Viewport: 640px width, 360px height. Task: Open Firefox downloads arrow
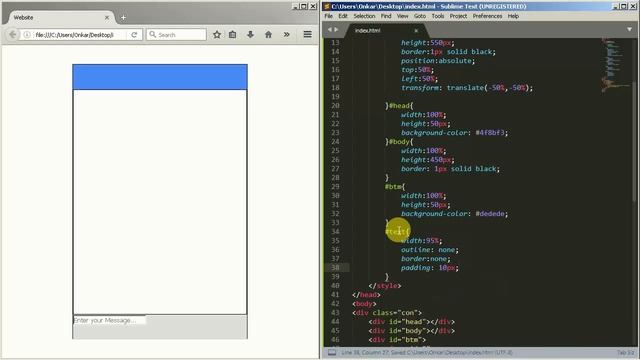(250, 35)
